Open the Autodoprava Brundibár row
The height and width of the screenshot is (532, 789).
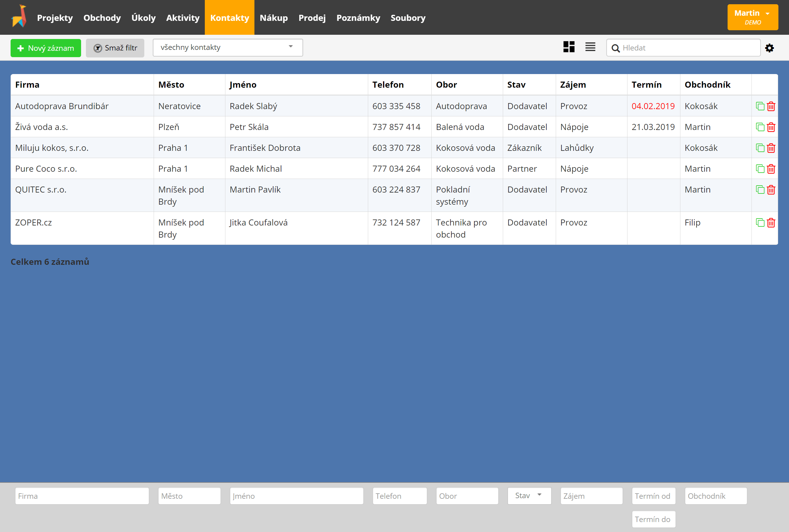tap(394, 106)
